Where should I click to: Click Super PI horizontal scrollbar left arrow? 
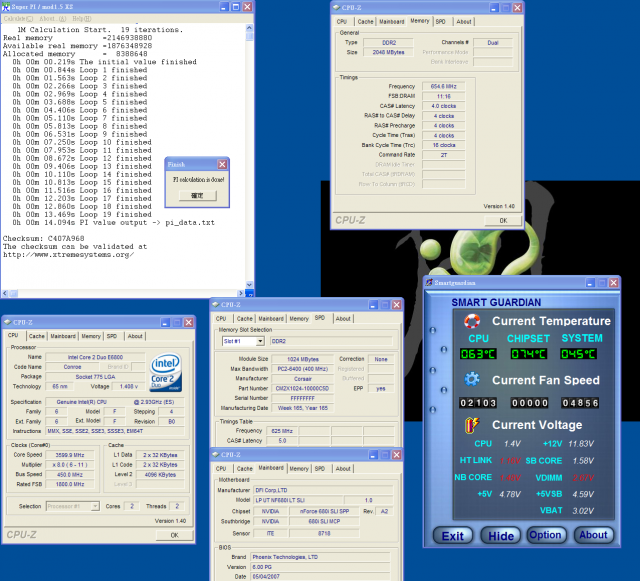(5, 293)
